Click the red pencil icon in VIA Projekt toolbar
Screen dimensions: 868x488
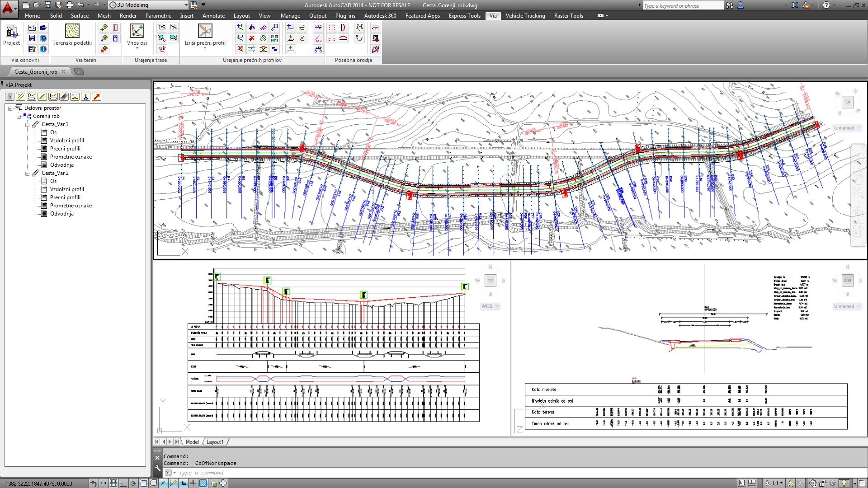point(97,97)
